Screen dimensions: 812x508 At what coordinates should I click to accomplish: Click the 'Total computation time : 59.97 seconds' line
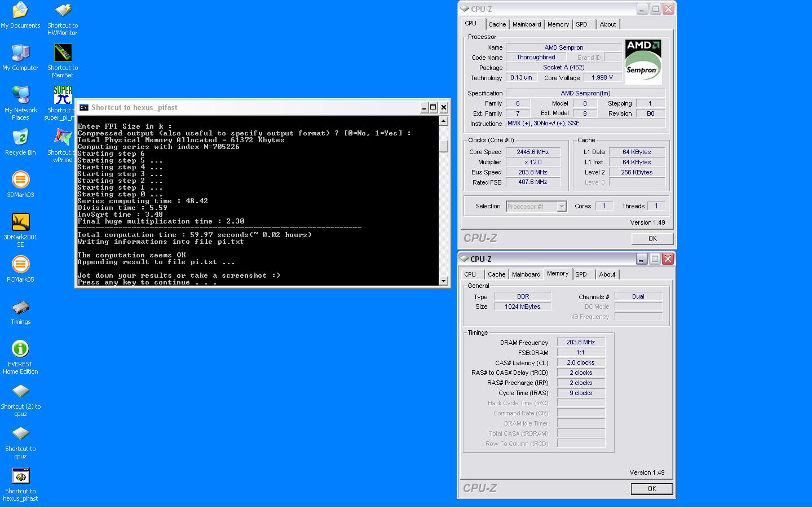pyautogui.click(x=195, y=235)
